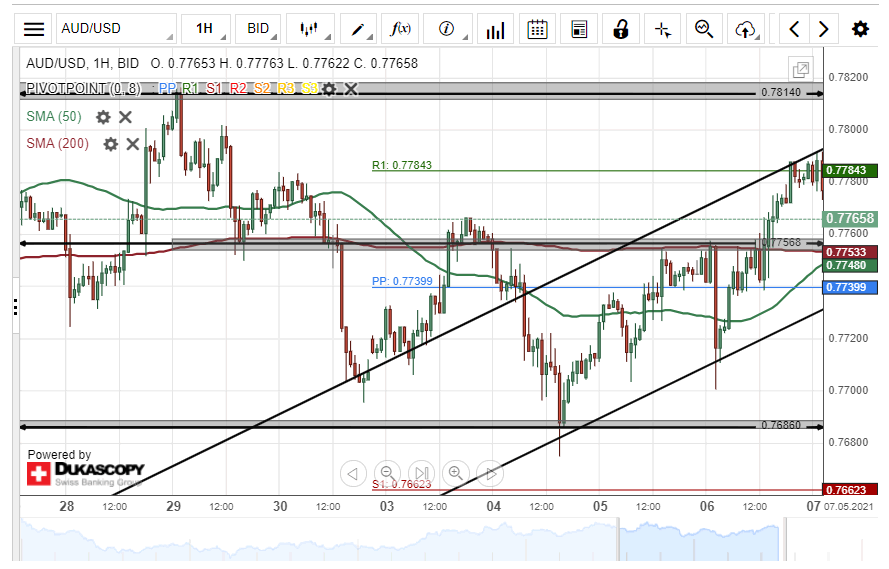
Task: Click the 0.77843 green price tag
Action: 850,171
